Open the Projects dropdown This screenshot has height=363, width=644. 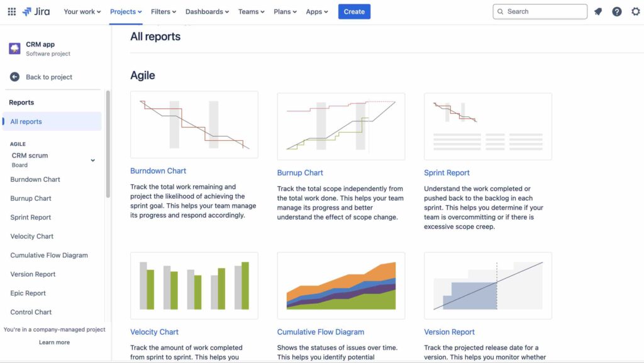[x=125, y=11]
